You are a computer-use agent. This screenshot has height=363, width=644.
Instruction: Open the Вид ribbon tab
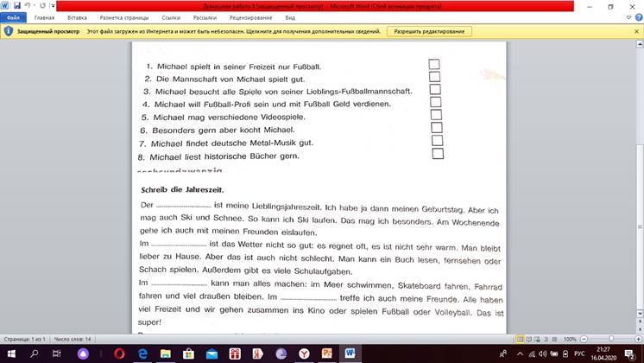click(290, 17)
